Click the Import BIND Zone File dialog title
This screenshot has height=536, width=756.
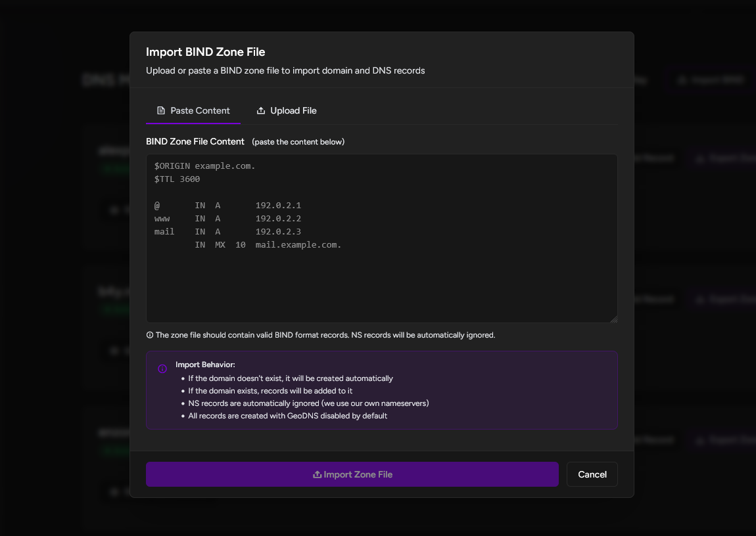tap(205, 52)
